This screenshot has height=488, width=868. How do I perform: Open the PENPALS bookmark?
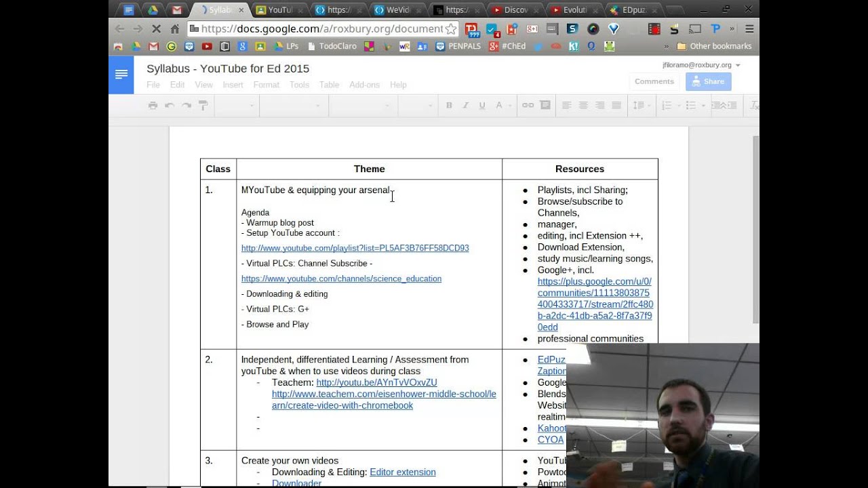(458, 47)
